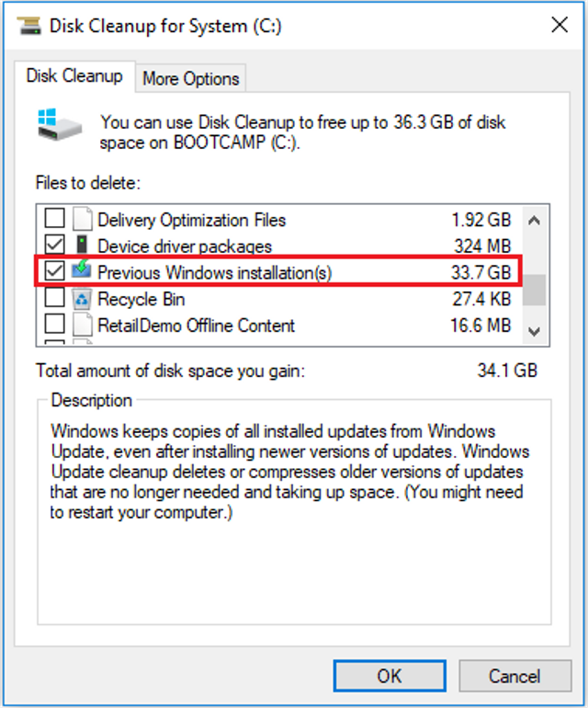
Task: Close the Disk Cleanup window
Action: tap(559, 25)
